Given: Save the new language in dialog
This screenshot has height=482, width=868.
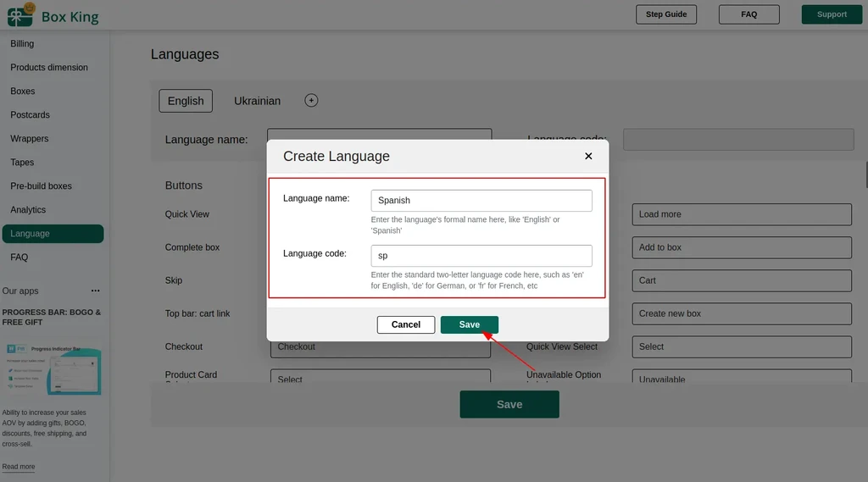Looking at the screenshot, I should pos(470,324).
